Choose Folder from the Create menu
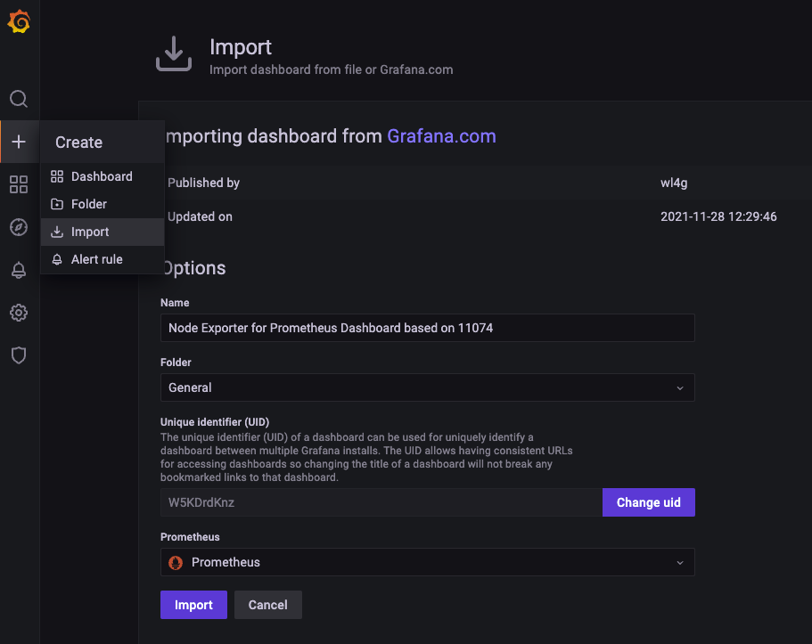 (x=102, y=204)
